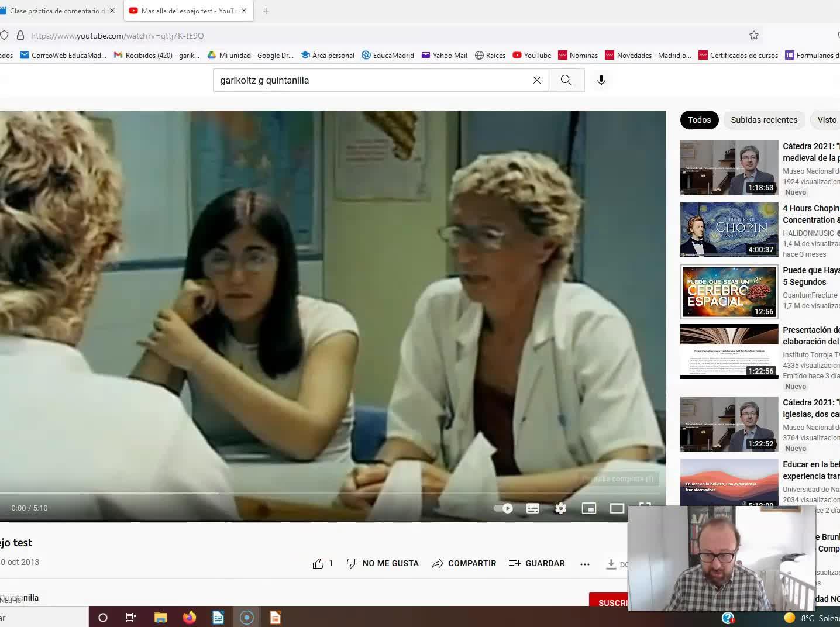This screenshot has width=840, height=627.
Task: Select the 'Subidas recientes' filter chip
Action: click(x=764, y=120)
